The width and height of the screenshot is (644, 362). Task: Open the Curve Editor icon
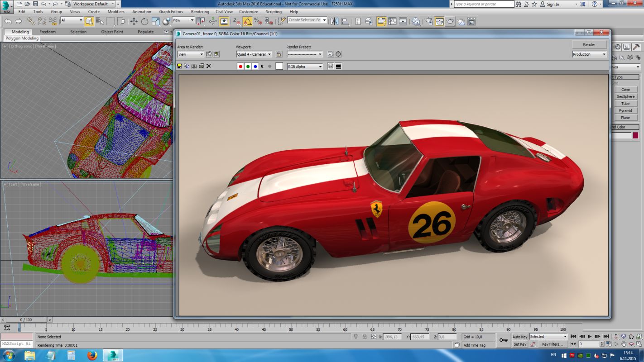click(x=392, y=21)
